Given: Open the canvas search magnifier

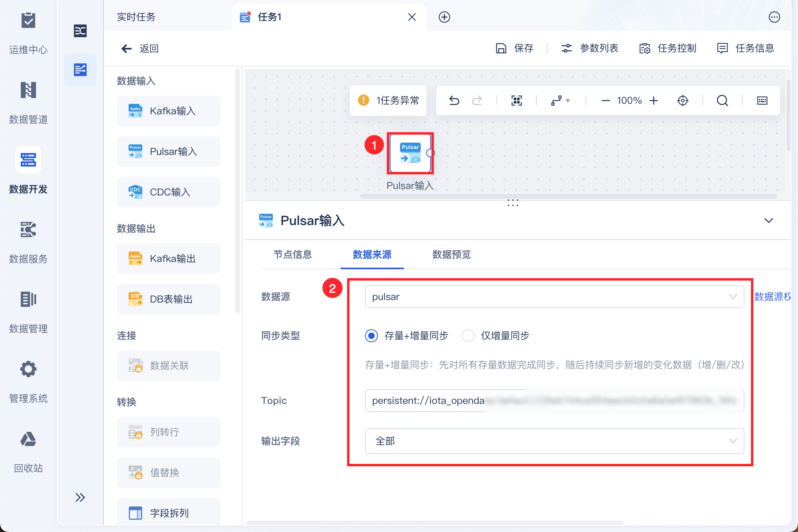Looking at the screenshot, I should coord(722,101).
